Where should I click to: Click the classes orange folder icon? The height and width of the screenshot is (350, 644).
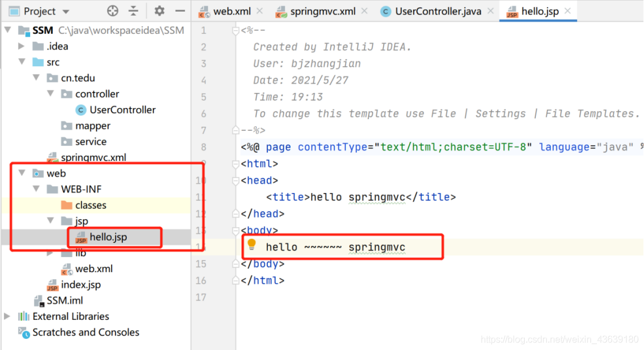click(66, 205)
